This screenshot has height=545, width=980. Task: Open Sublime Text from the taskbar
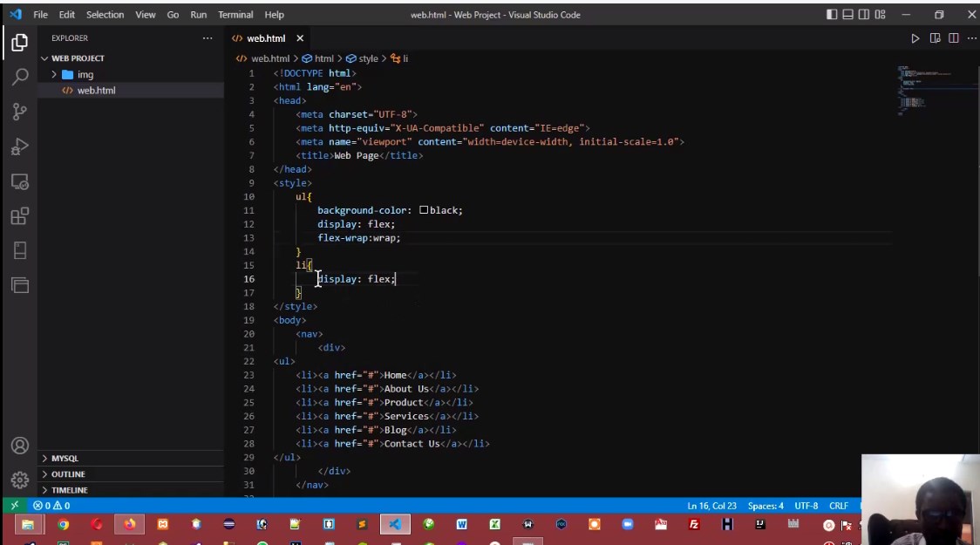362,524
